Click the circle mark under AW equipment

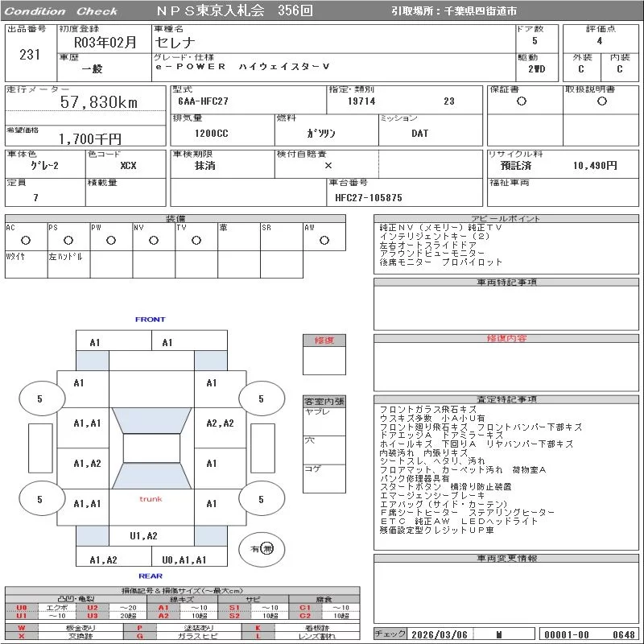tap(324, 240)
